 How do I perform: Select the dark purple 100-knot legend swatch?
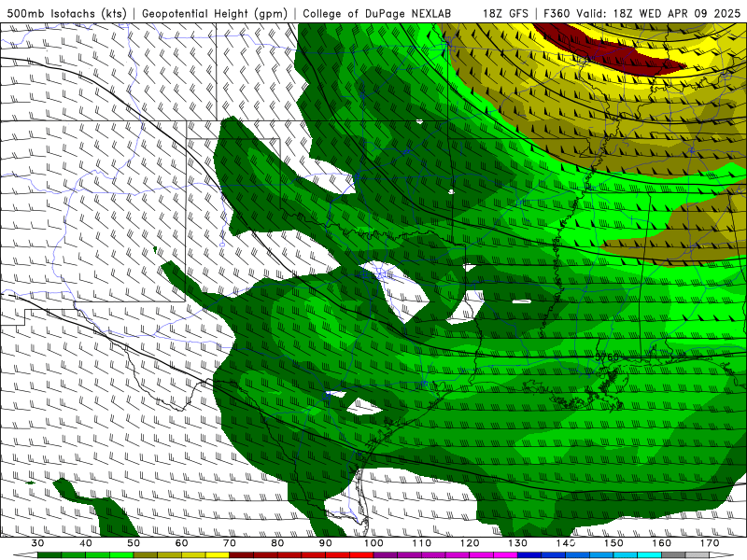point(386,555)
